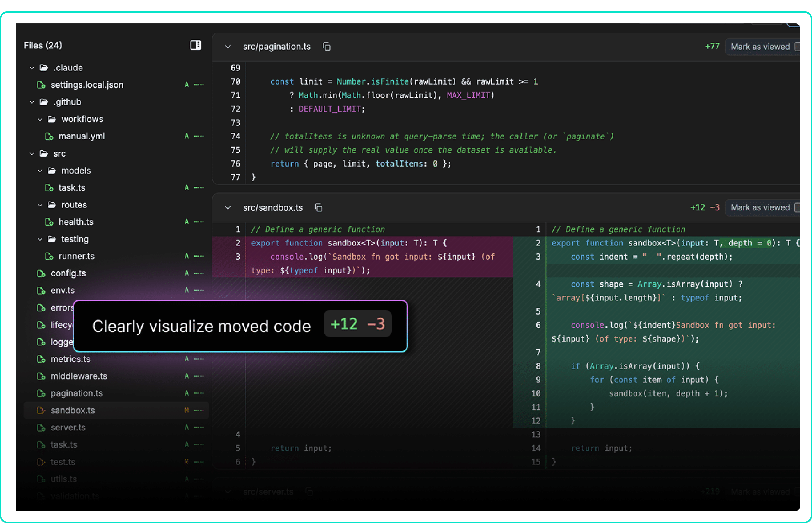This screenshot has height=523, width=812.
Task: Collapse the src/sandbox.ts diff
Action: click(x=228, y=207)
